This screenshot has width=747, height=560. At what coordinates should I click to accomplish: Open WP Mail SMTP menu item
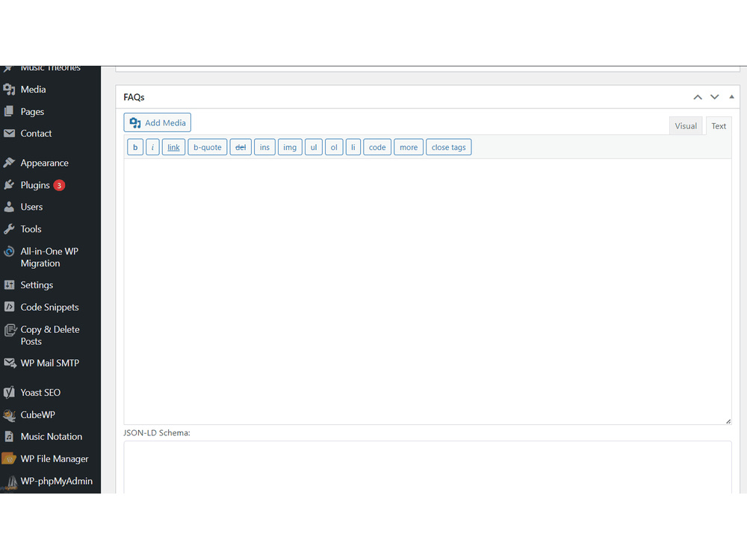50,363
